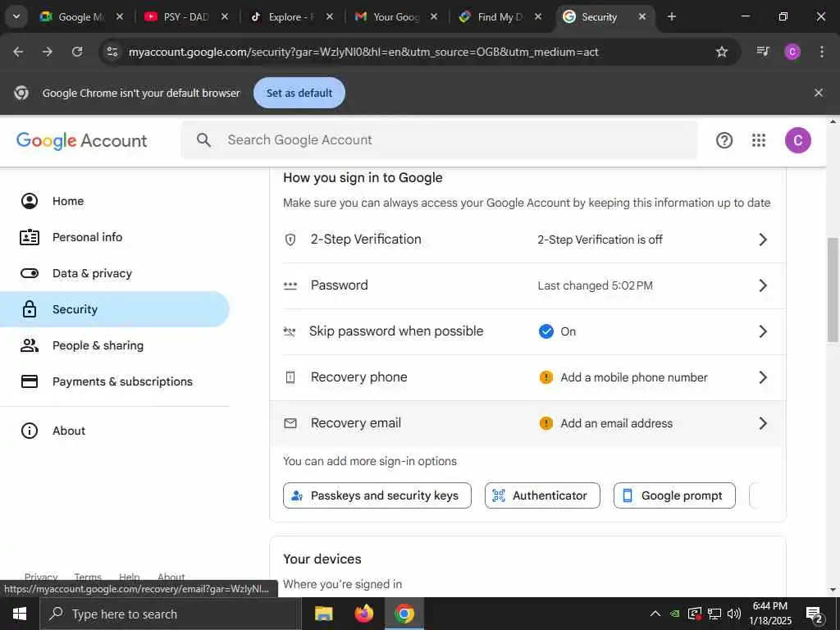Open the notification center icon
The image size is (840, 630).
click(814, 614)
